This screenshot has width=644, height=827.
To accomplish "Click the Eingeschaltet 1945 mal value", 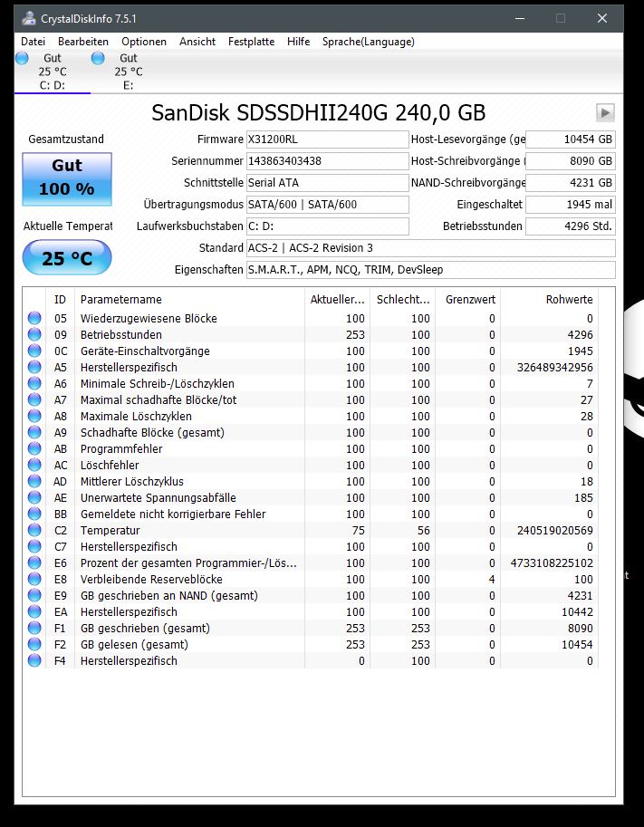I will click(571, 204).
